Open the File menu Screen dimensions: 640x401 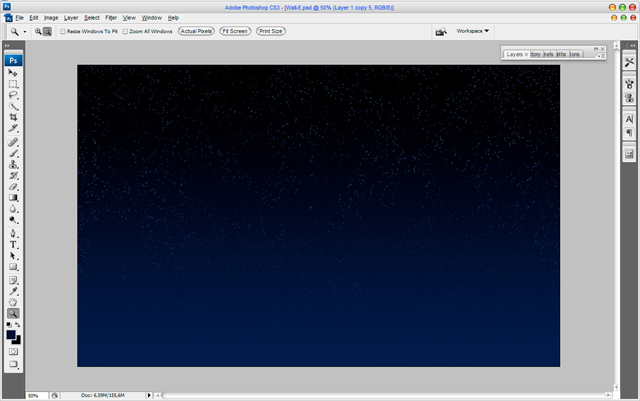point(19,18)
